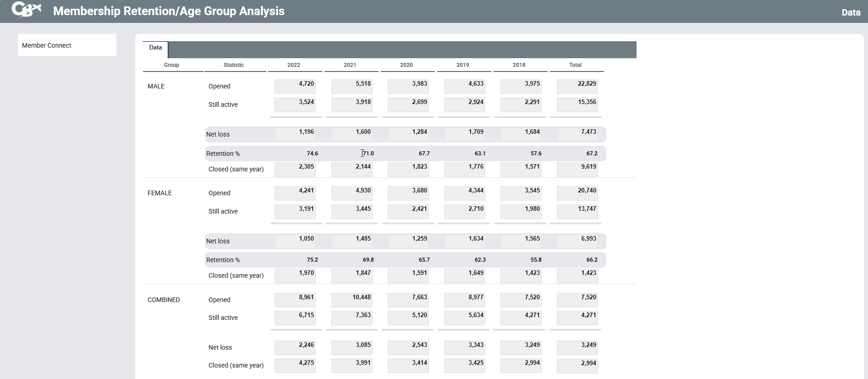Click the Data label in header
Screen dimensions: 868x379
[851, 12]
